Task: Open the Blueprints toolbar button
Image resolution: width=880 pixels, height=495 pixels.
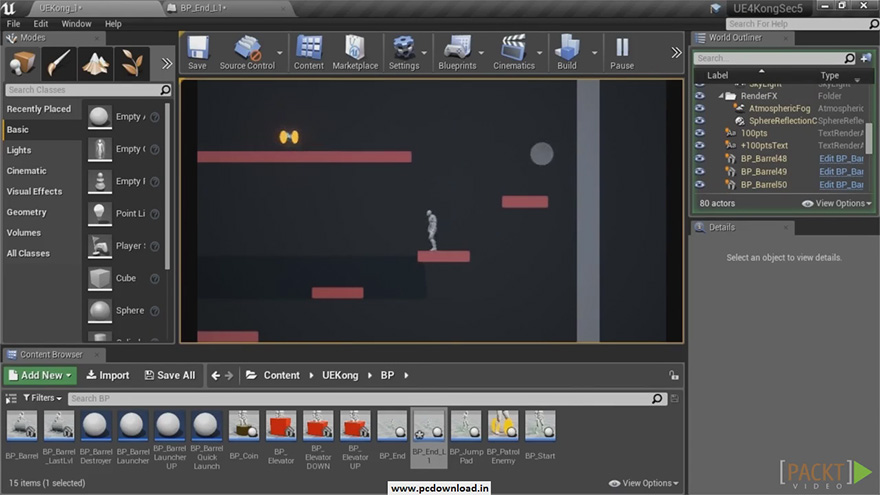Action: coord(457,53)
